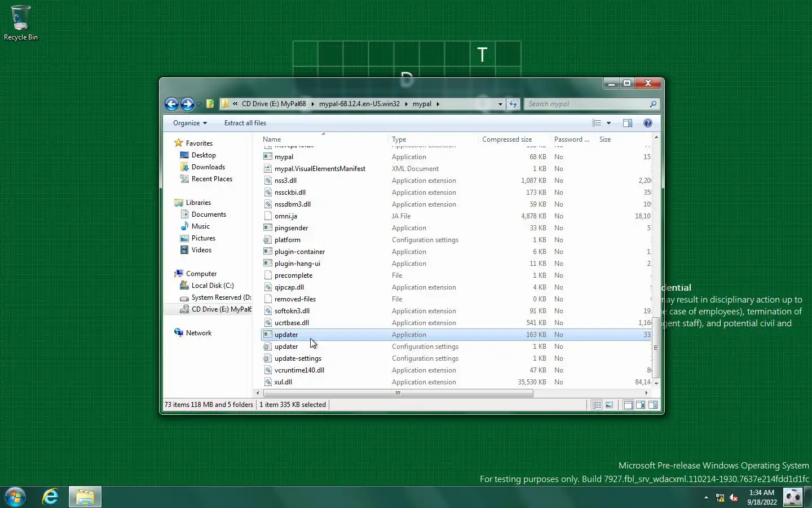Open the Pictures library
812x508 pixels.
point(203,238)
